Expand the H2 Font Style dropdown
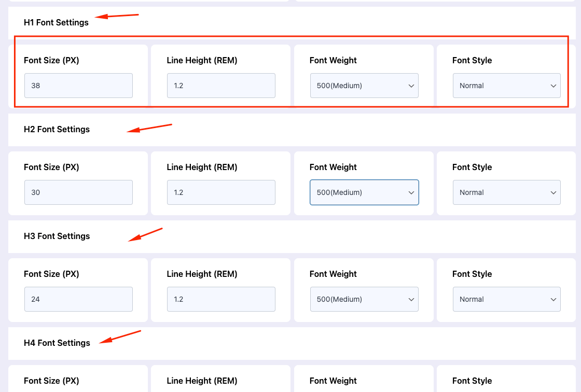The width and height of the screenshot is (581, 392). pos(507,192)
